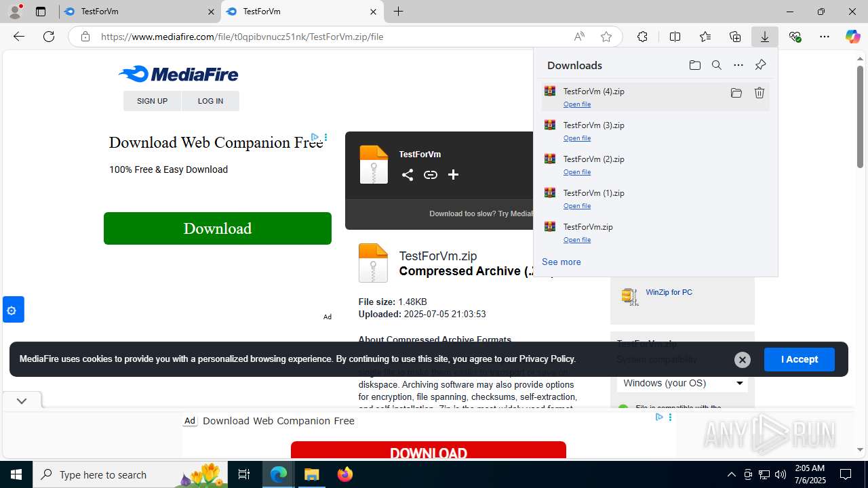Open More options in Downloads panel
The height and width of the screenshot is (488, 868).
pyautogui.click(x=738, y=65)
